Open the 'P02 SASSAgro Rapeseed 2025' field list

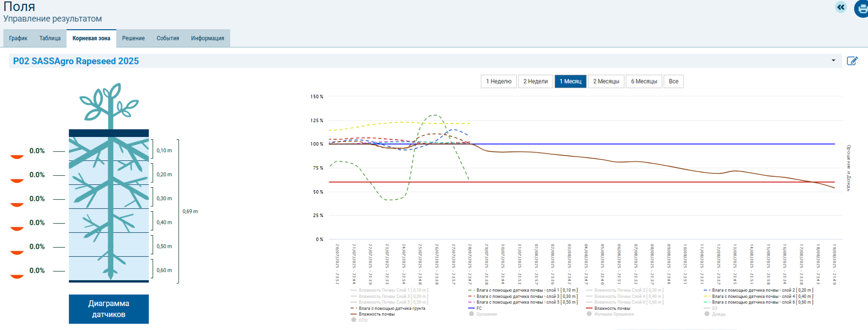(76, 61)
